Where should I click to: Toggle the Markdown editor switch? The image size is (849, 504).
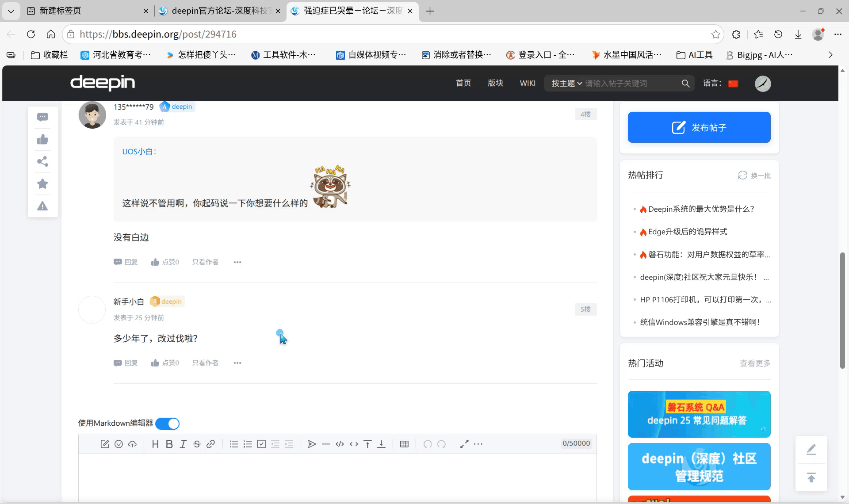[168, 424]
